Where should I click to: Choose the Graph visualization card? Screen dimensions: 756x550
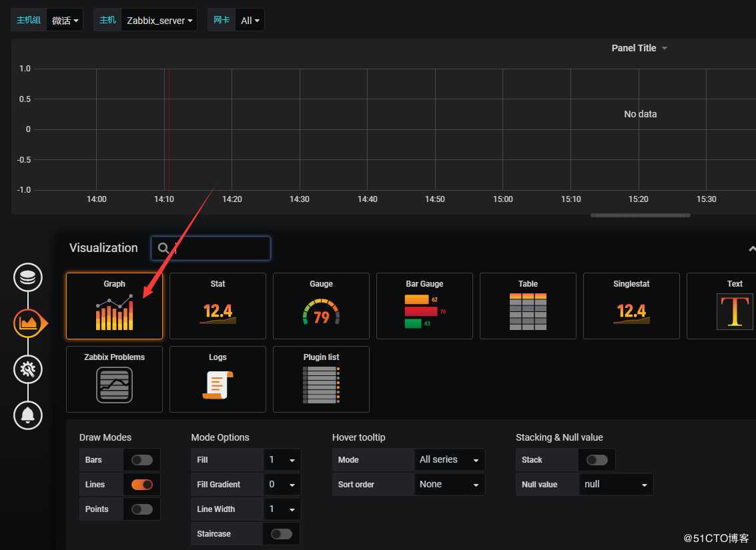tap(114, 306)
